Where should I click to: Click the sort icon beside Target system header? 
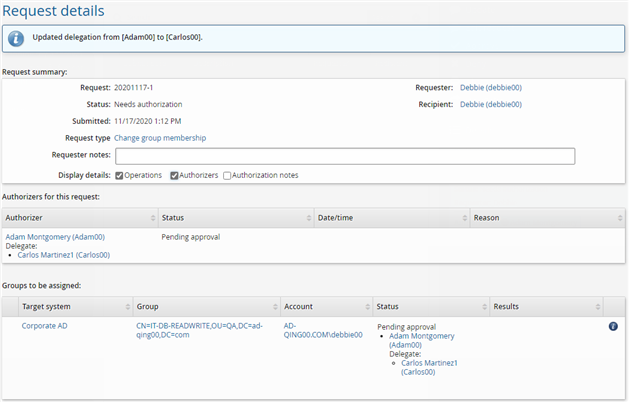point(127,305)
